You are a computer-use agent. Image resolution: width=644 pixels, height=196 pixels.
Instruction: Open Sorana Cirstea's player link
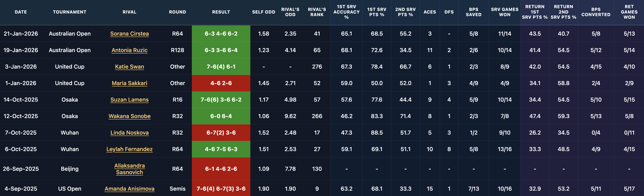coord(129,34)
